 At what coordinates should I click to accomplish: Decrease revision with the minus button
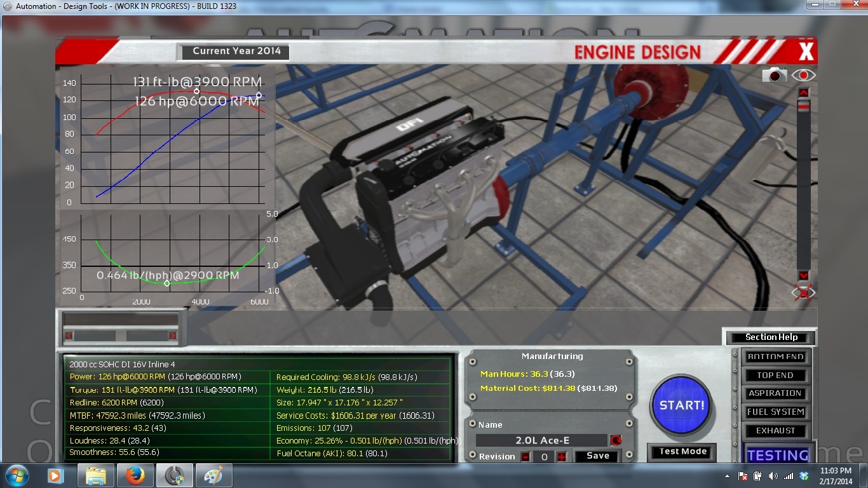(x=526, y=457)
